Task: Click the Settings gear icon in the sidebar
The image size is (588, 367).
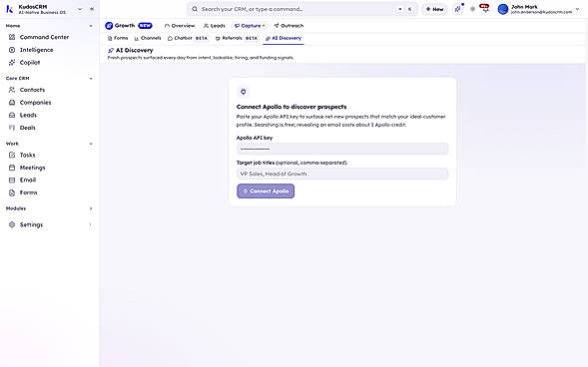Action: pyautogui.click(x=12, y=224)
